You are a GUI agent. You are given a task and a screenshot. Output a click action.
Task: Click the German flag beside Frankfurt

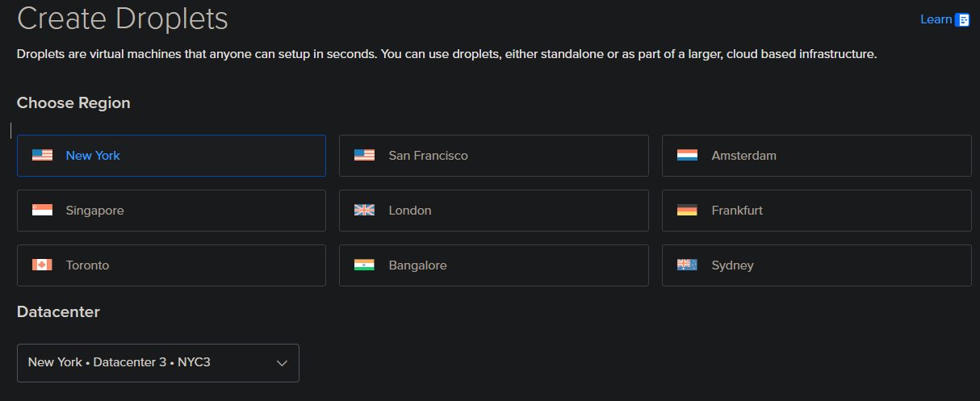(687, 210)
